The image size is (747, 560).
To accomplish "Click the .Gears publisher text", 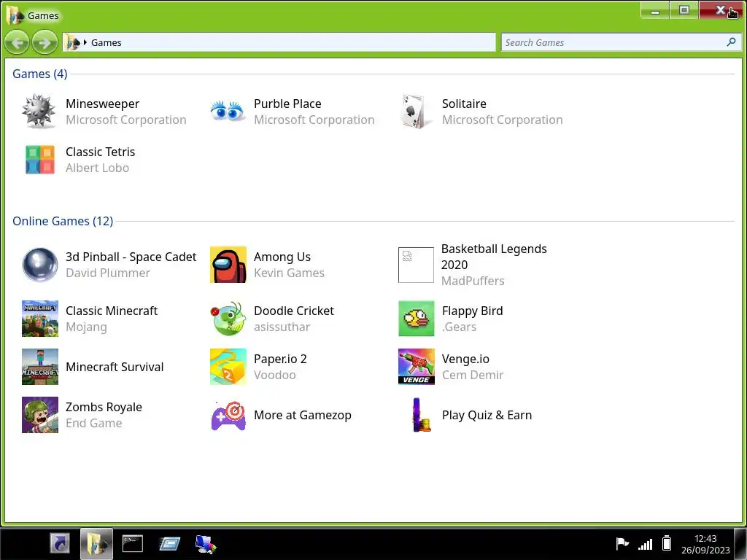I will point(460,327).
